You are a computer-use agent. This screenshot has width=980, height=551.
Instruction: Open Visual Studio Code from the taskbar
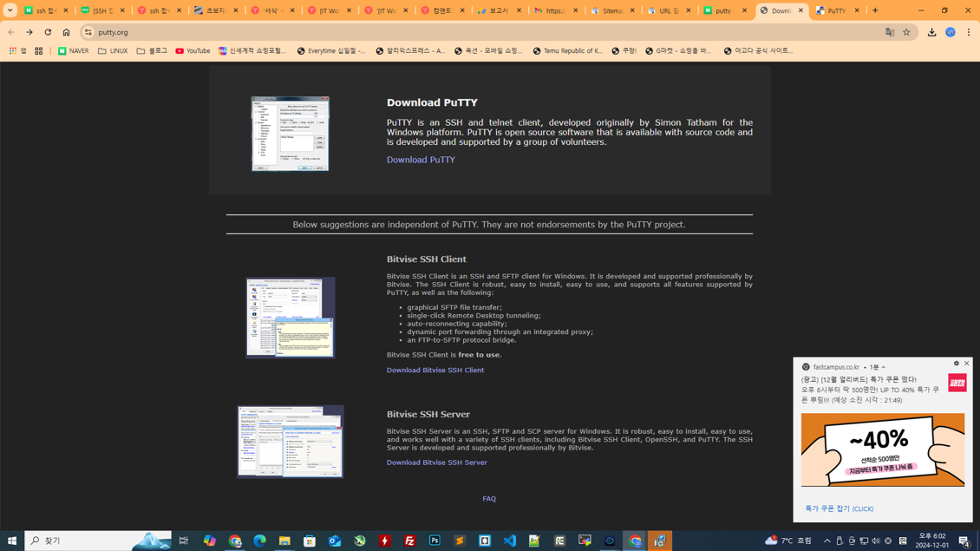(x=509, y=541)
